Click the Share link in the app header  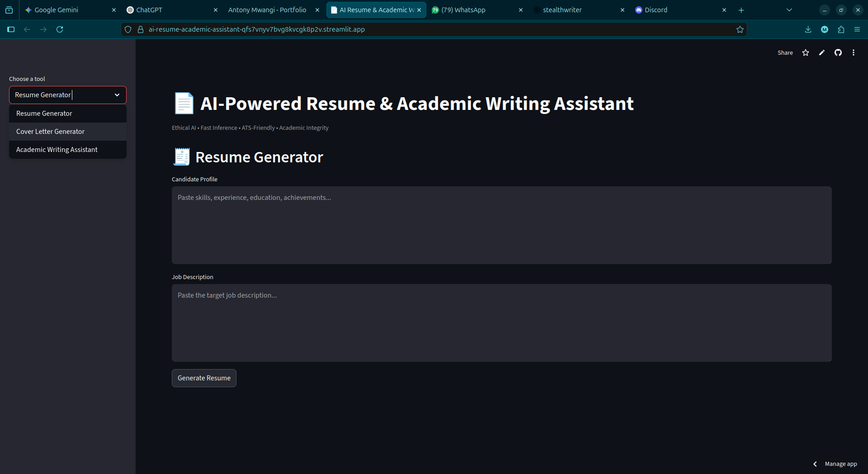tap(785, 52)
